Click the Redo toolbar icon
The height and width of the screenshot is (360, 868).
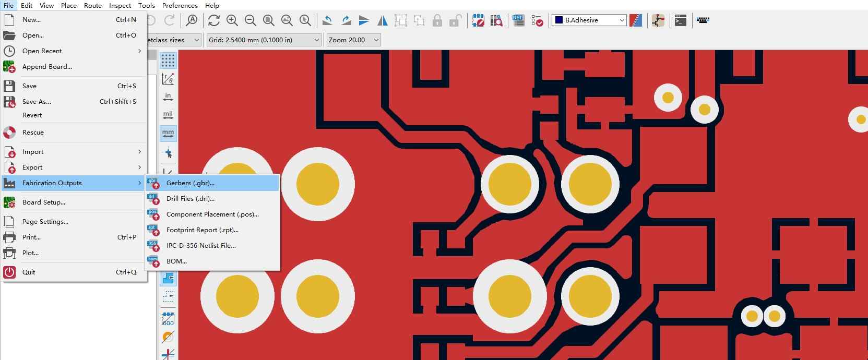pyautogui.click(x=170, y=20)
